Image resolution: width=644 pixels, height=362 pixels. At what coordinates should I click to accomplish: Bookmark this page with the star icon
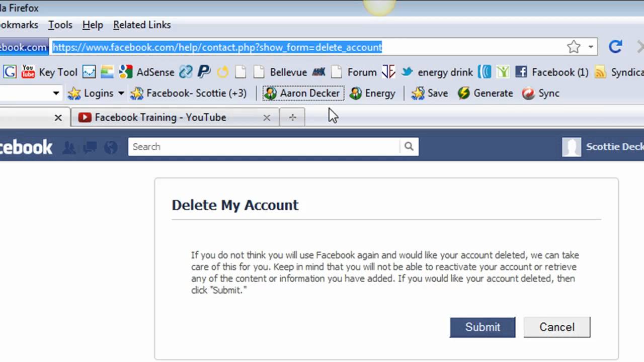tap(574, 47)
